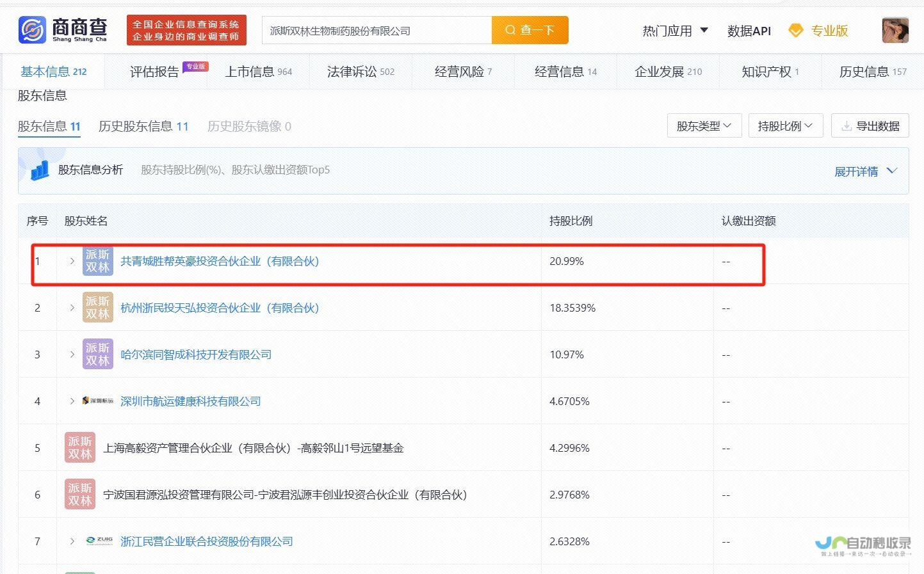Switch to the 基本信息 tab
924x574 pixels.
click(53, 72)
